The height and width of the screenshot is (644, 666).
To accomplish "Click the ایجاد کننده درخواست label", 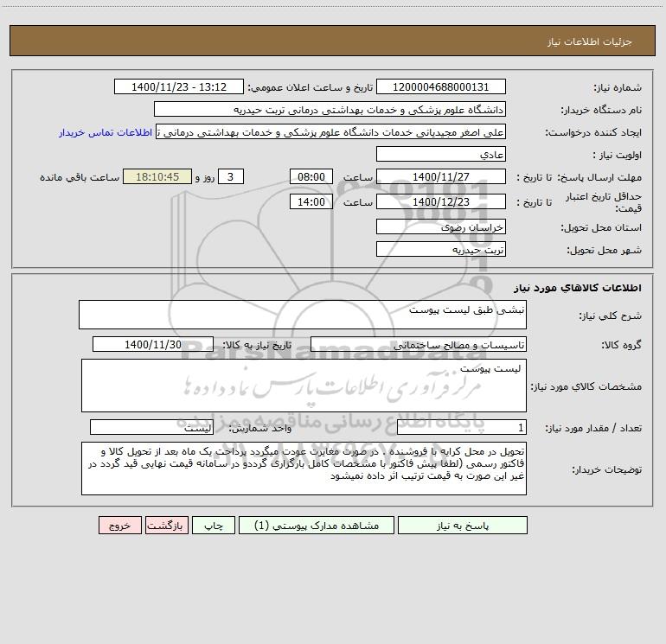I will pyautogui.click(x=593, y=133).
